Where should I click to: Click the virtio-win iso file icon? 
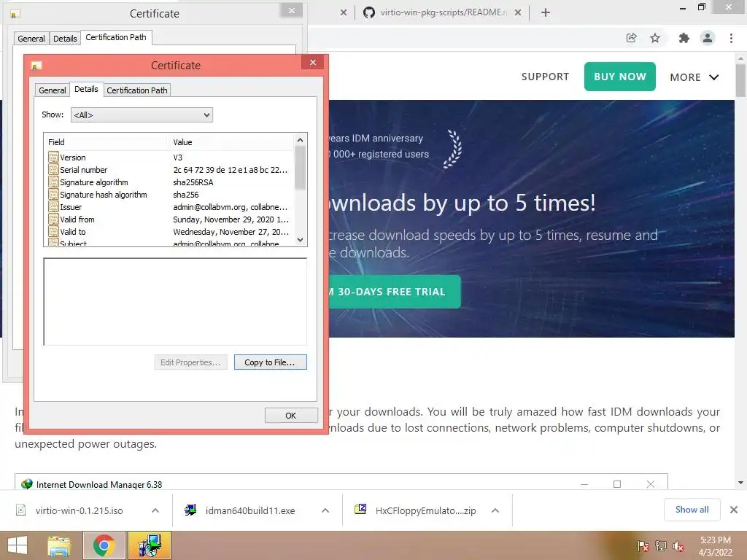pos(21,510)
